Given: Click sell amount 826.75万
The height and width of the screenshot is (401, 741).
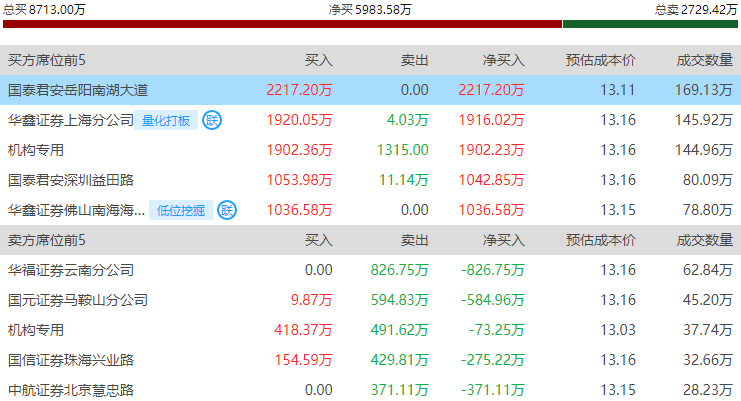Looking at the screenshot, I should (x=399, y=270).
